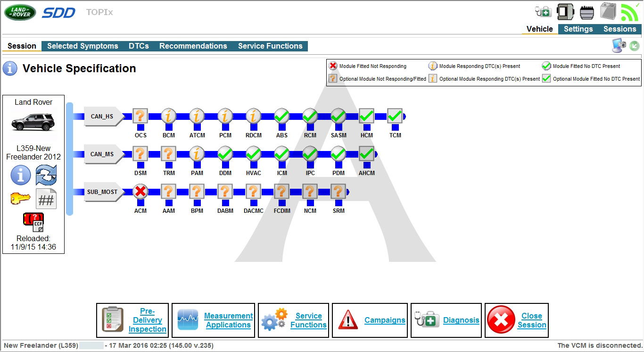Viewport: 644px width, 352px height.
Task: Click the screen capture camera icon
Action: tap(619, 45)
